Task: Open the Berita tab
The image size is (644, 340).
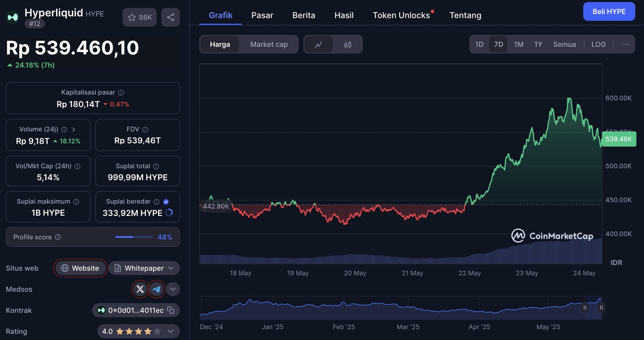Action: pyautogui.click(x=304, y=15)
